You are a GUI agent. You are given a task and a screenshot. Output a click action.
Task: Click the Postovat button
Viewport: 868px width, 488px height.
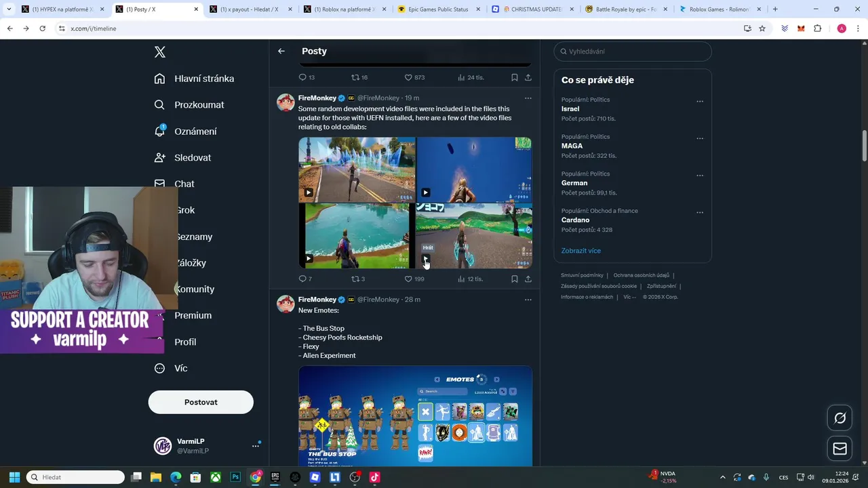pos(201,402)
